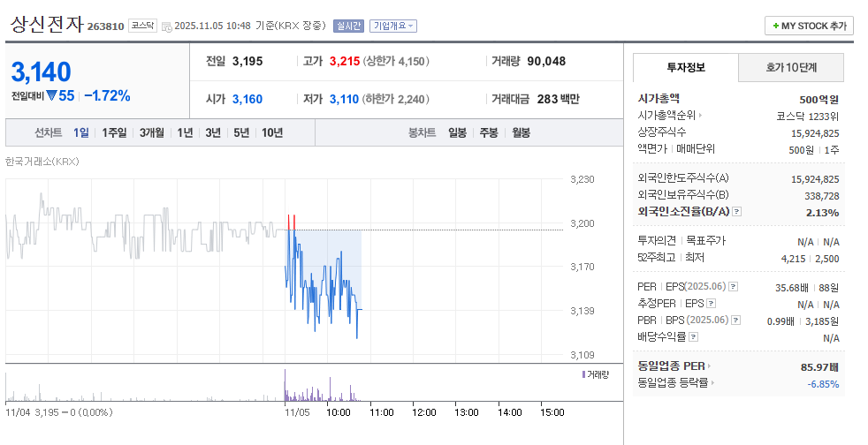Select the 3개월 line chart period
868x445 pixels.
[x=152, y=132]
